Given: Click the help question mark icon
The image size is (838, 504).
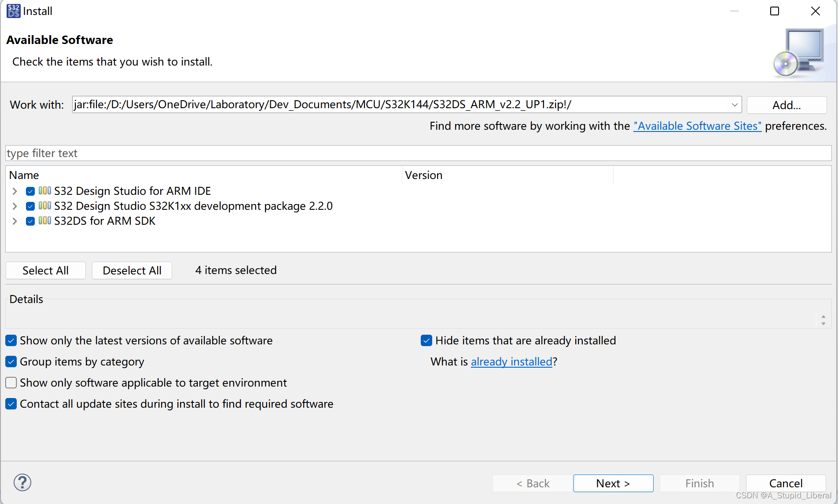Looking at the screenshot, I should pos(22,482).
